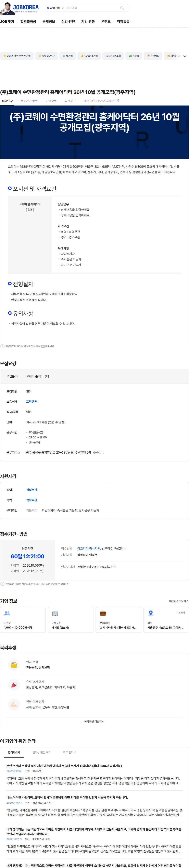Viewport: 189px width, 868px height.
Task: Open the JOB 찾기 menu
Action: click(x=7, y=22)
